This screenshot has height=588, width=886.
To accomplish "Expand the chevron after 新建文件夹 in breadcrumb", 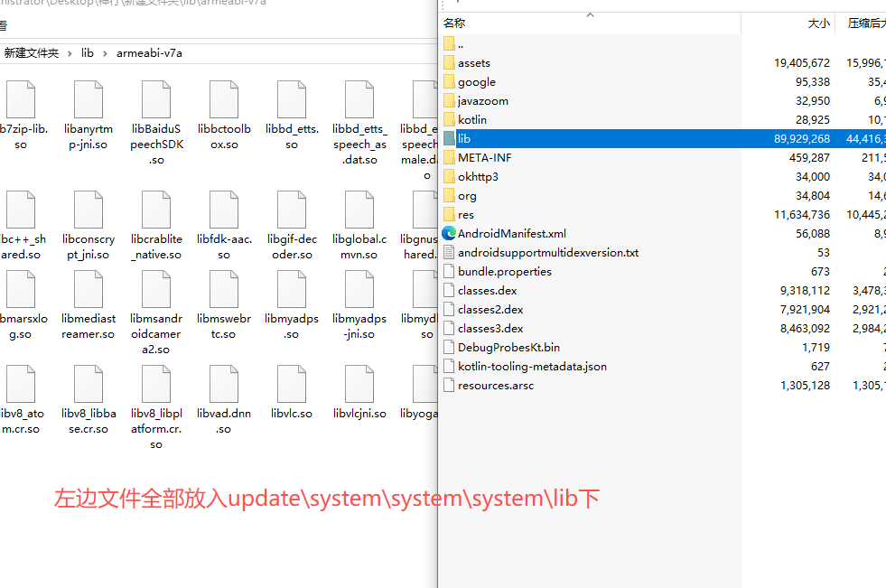I will pyautogui.click(x=70, y=53).
